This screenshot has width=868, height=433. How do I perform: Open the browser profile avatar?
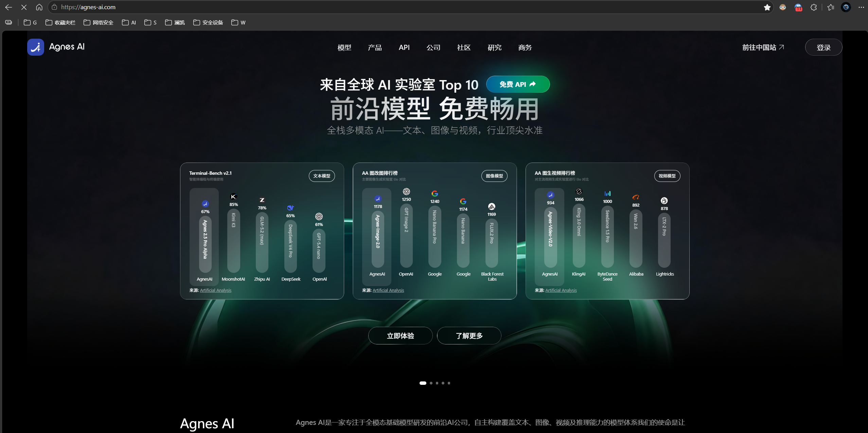[x=846, y=7]
